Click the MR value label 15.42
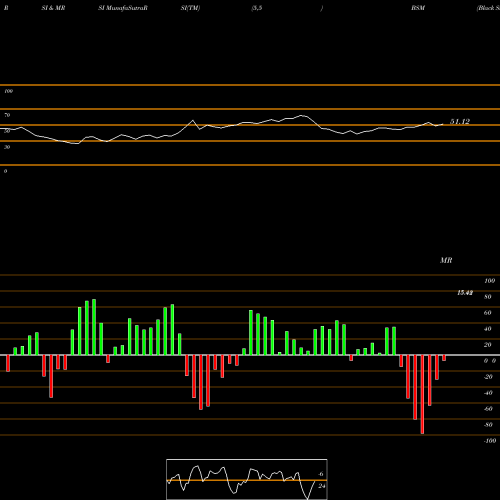This screenshot has width=500, height=500. pyautogui.click(x=465, y=293)
